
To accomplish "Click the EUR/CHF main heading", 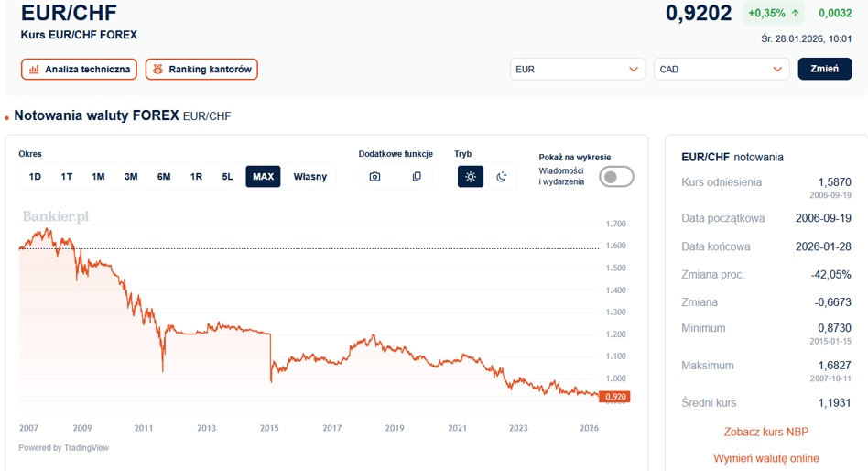I will [x=69, y=12].
